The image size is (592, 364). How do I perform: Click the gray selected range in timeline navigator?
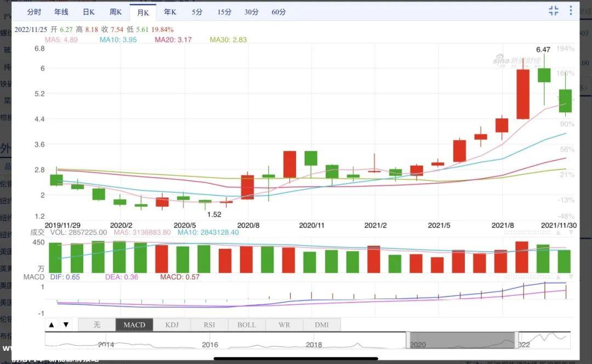(x=462, y=340)
